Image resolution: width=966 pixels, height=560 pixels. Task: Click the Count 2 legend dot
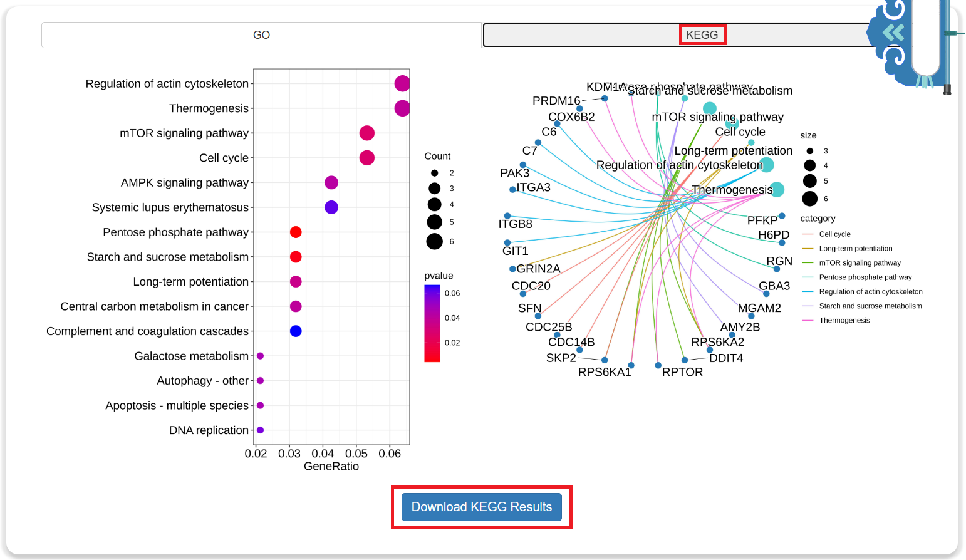[x=434, y=173]
